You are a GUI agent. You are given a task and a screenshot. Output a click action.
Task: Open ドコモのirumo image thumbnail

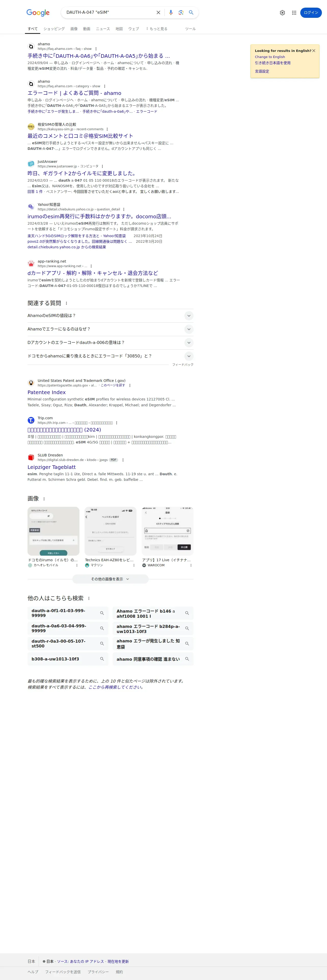pos(53,531)
